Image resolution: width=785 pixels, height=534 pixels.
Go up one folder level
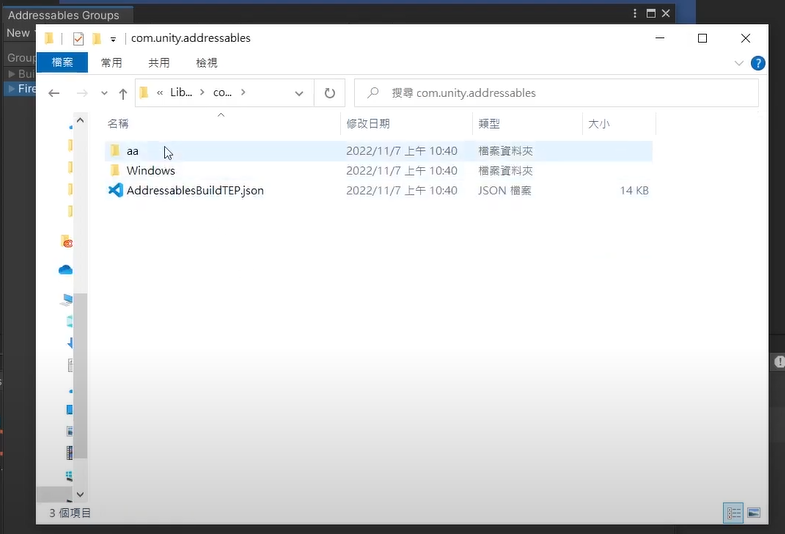[123, 94]
